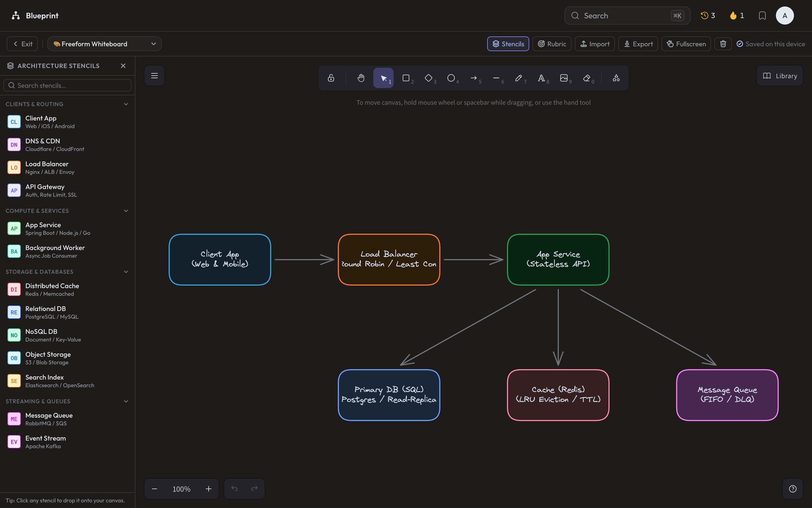This screenshot has height=508, width=812.
Task: Select the Line tool
Action: coord(496,78)
